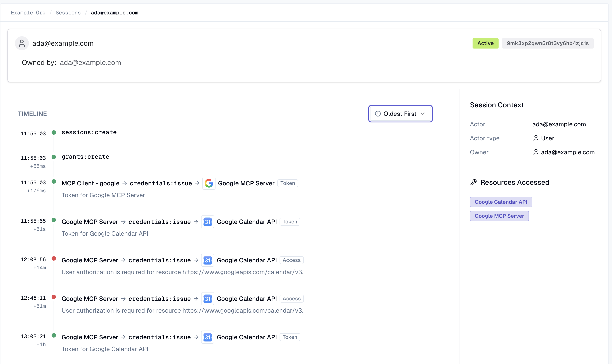Click 'MCP Client - google' in the timeline
This screenshot has width=612, height=364.
coord(90,183)
